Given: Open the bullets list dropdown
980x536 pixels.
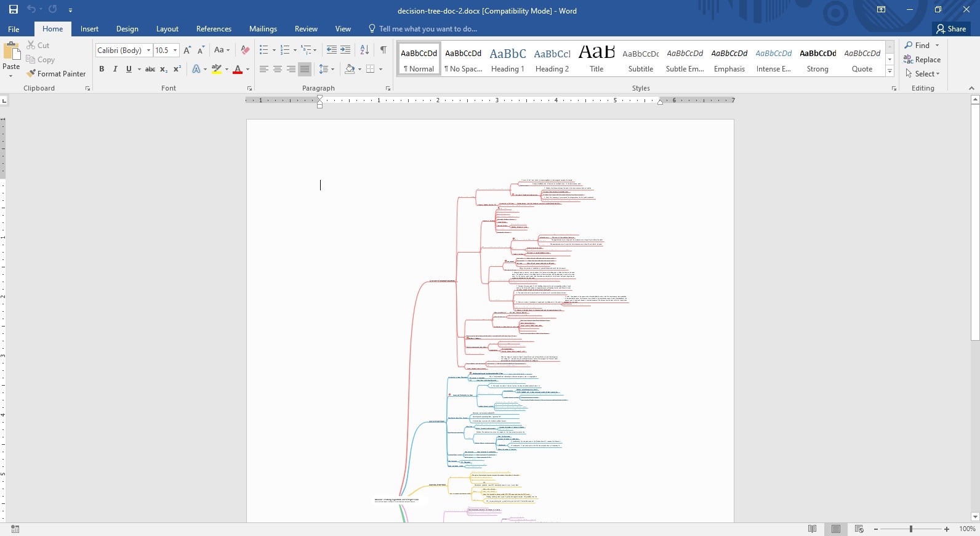Looking at the screenshot, I should [275, 50].
